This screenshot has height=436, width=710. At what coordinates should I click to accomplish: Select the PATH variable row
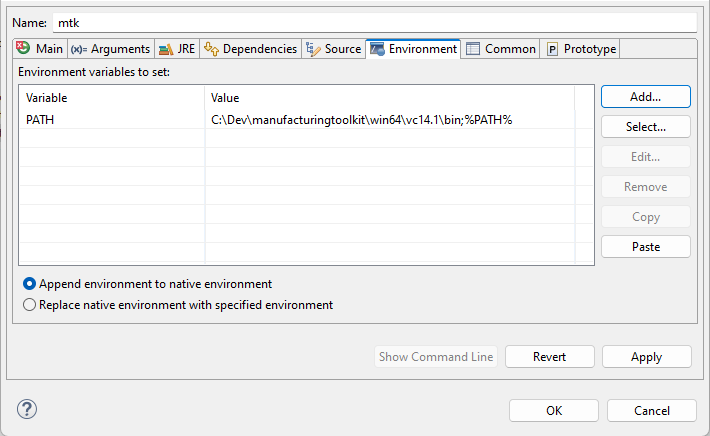click(x=110, y=120)
